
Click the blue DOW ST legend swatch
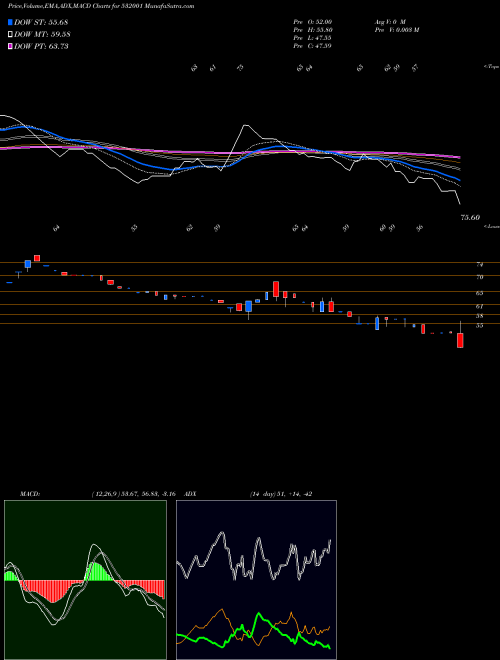tap(10, 22)
